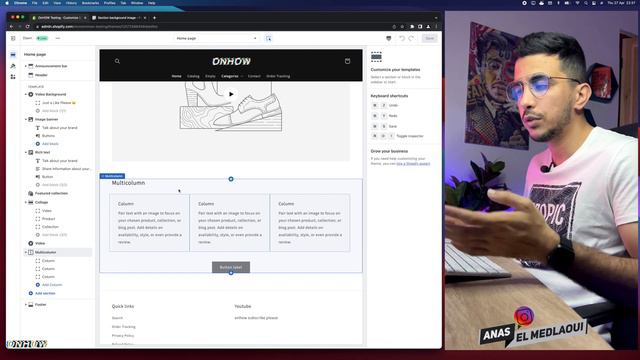This screenshot has width=640, height=360.
Task: Go back in Chrome browser
Action: click(11, 27)
